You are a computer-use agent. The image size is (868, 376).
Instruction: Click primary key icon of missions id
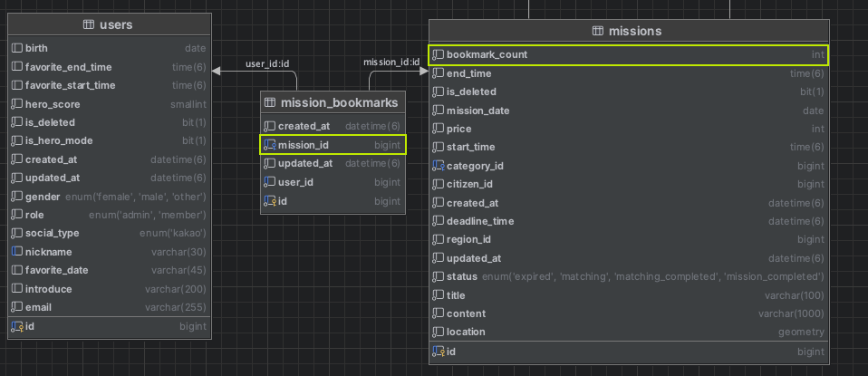pos(439,351)
